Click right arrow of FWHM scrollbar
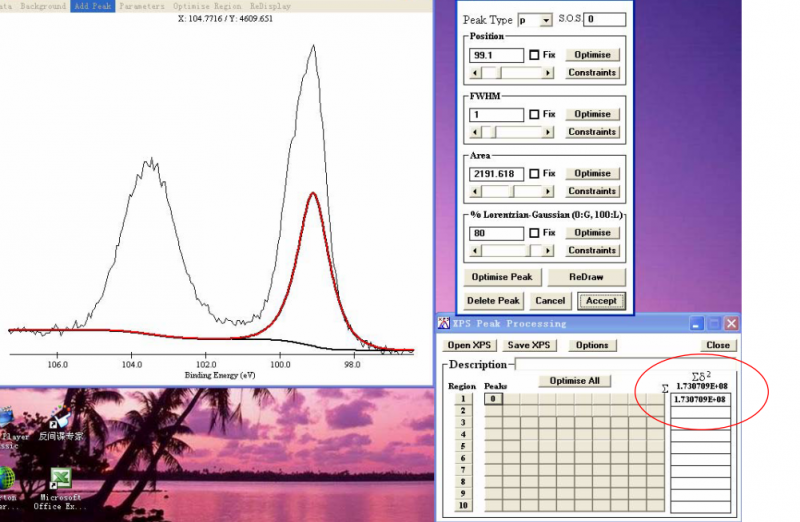Viewport: 800px width, 522px height. pyautogui.click(x=547, y=132)
